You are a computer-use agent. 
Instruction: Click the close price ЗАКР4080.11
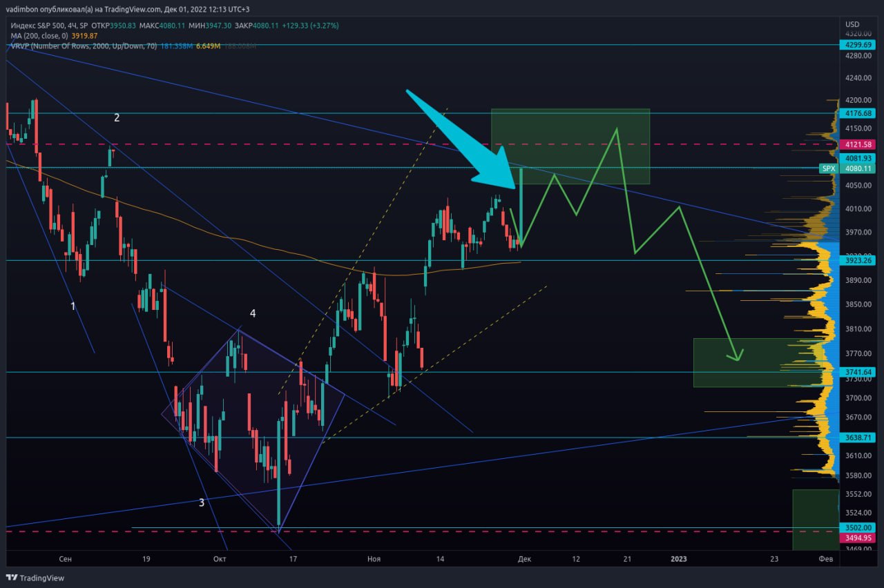pyautogui.click(x=256, y=25)
